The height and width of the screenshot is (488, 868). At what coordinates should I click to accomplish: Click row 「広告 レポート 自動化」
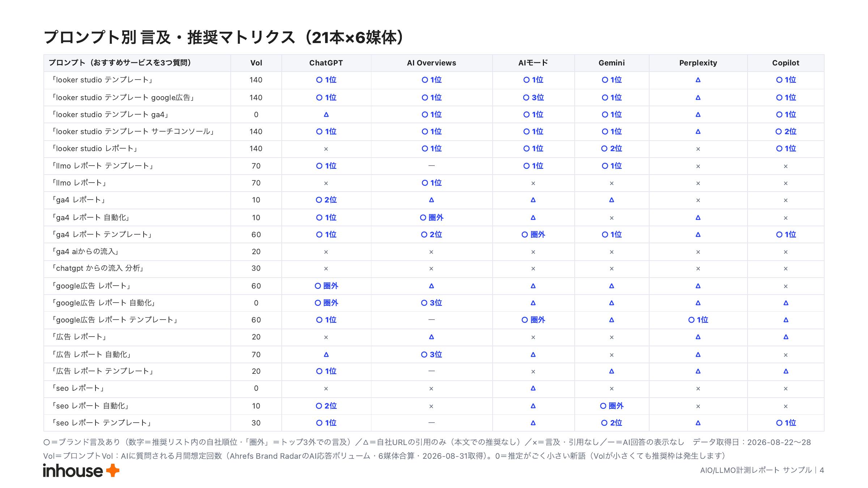click(x=434, y=355)
